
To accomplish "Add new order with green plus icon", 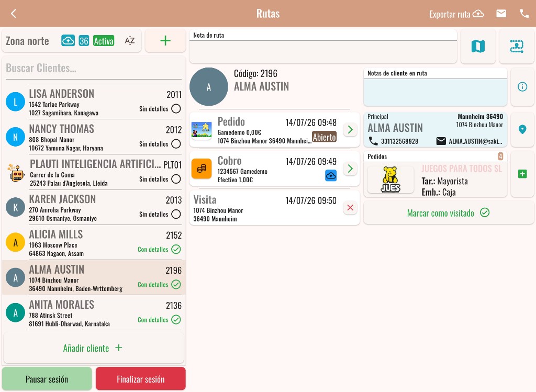I will coord(522,174).
